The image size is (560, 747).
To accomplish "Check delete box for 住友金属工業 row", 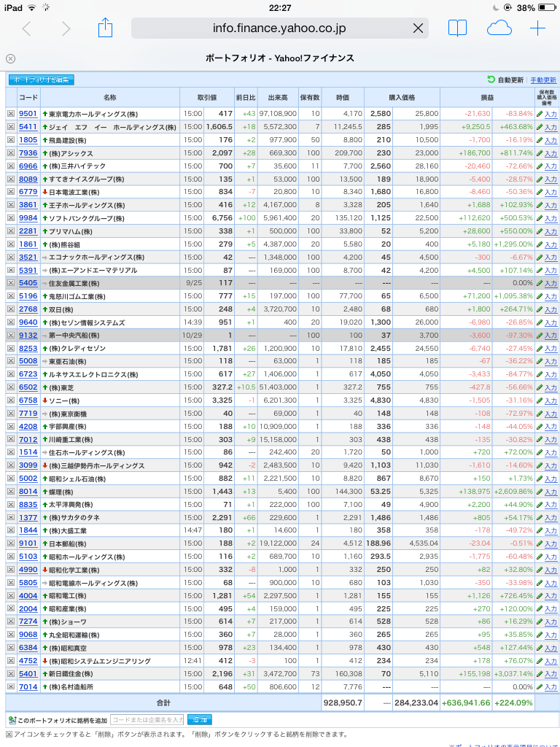I will (x=10, y=283).
